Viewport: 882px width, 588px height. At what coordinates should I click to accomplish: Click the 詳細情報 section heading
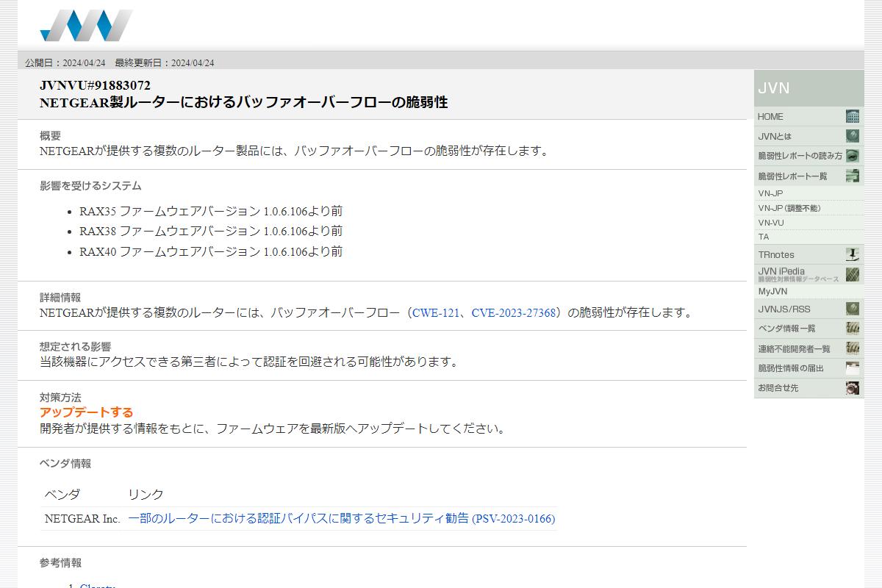(60, 298)
